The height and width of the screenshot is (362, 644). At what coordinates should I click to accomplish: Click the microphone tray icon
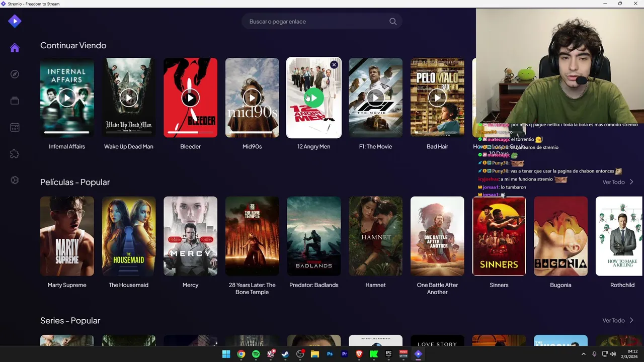(x=594, y=354)
